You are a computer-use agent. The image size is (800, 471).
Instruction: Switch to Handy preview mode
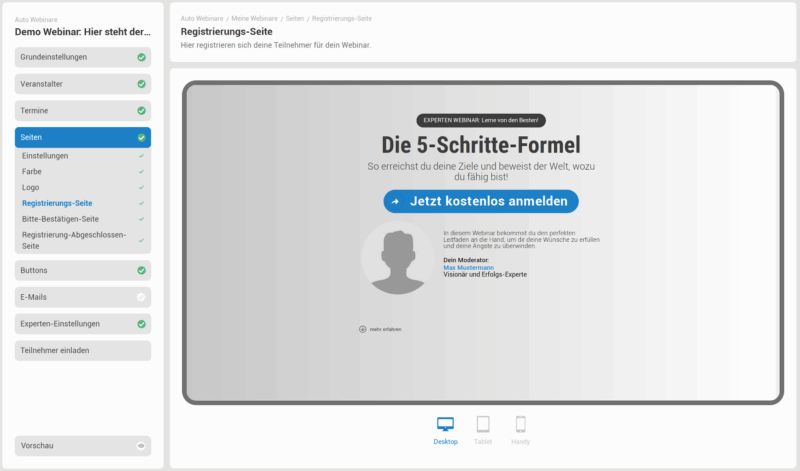pos(520,431)
